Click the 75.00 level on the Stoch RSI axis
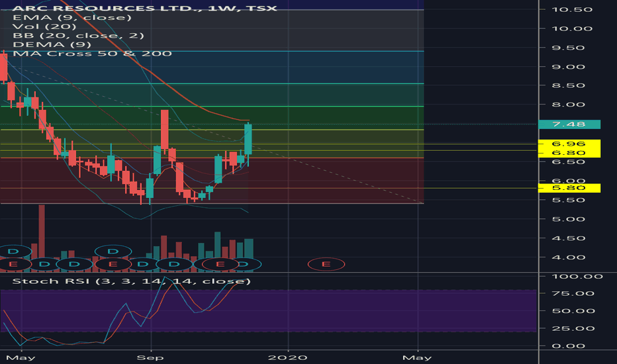Viewport: 617px width, 364px height. (573, 294)
